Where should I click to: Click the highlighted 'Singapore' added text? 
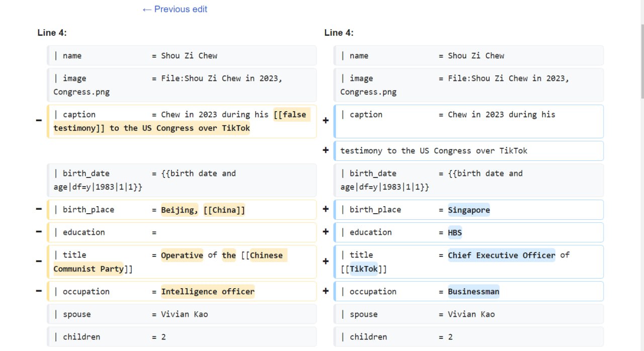(x=469, y=210)
